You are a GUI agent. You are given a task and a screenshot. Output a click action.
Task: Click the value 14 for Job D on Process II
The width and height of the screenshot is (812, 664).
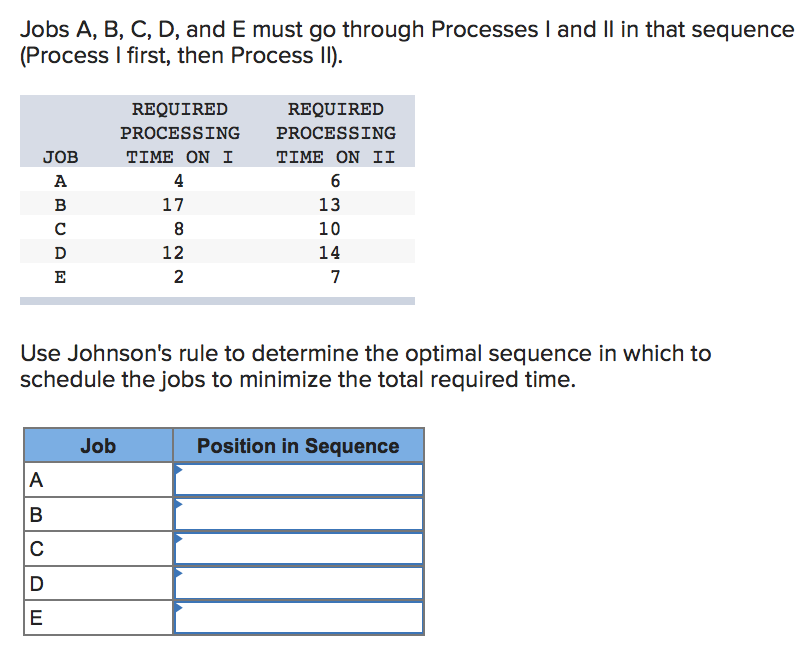(334, 252)
